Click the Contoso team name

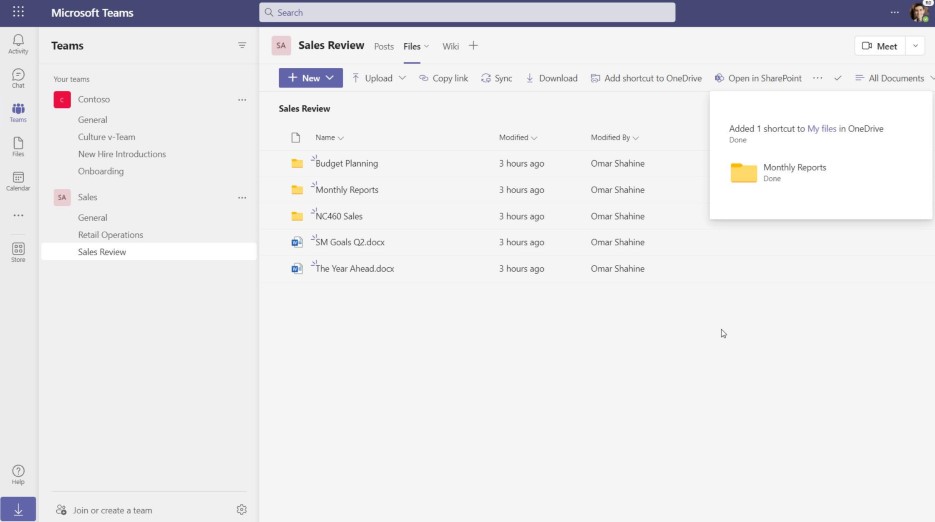[94, 100]
